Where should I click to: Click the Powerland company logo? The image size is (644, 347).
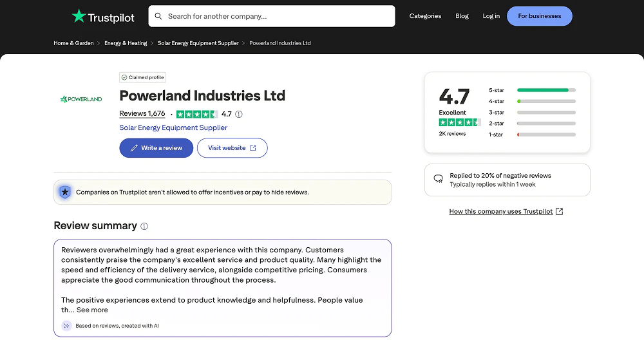pos(81,99)
